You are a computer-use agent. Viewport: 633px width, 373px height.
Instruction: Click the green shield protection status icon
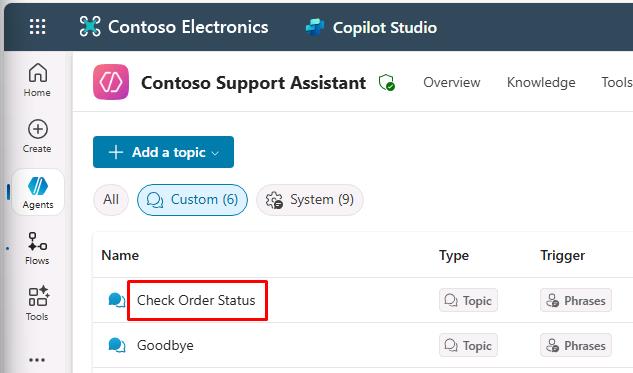(387, 83)
